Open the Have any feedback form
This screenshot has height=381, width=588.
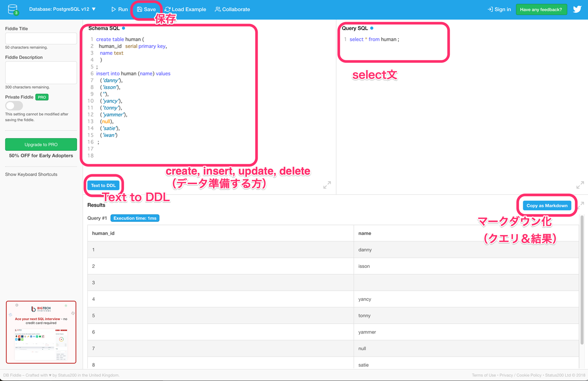[x=541, y=9]
